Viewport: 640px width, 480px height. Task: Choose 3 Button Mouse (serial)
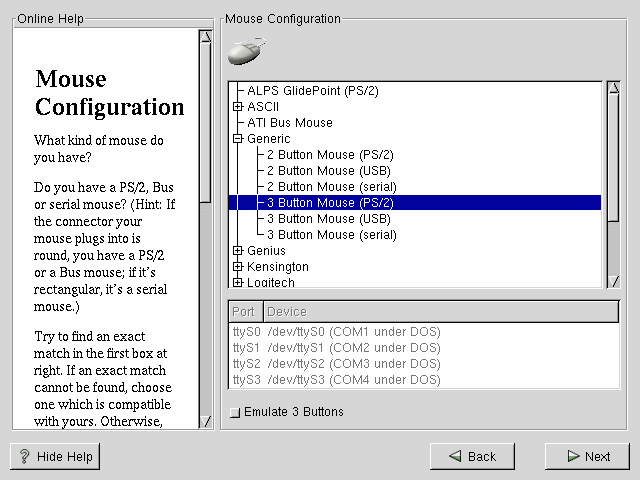[x=331, y=235]
